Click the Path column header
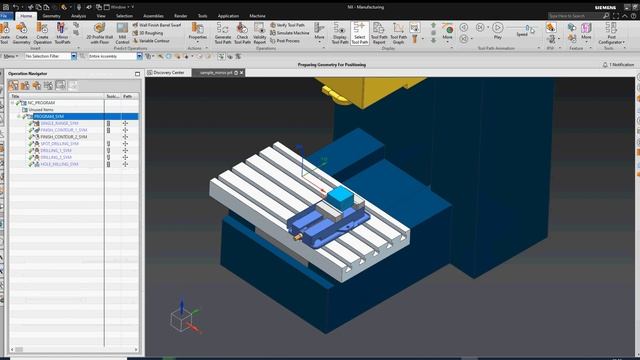 coord(130,96)
